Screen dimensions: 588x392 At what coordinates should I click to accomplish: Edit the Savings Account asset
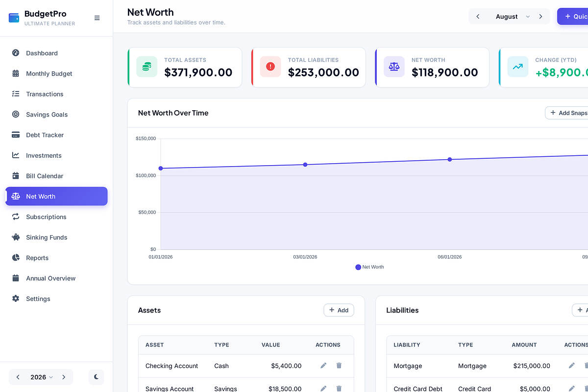(323, 389)
